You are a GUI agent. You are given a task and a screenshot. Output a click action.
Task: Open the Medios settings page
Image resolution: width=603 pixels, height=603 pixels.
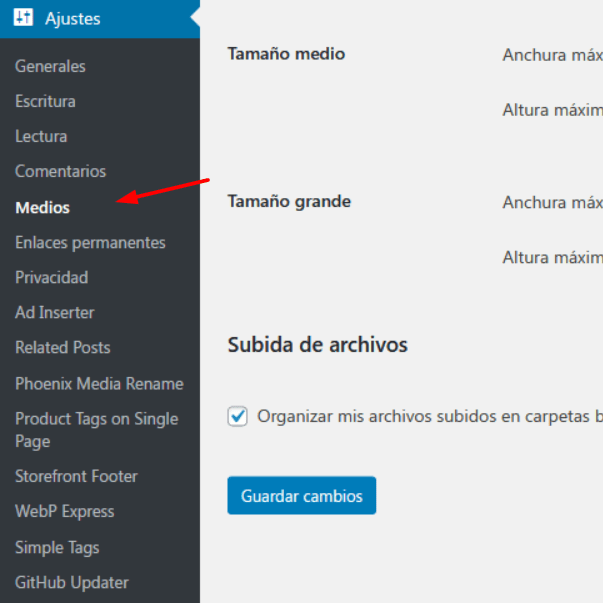tap(43, 208)
